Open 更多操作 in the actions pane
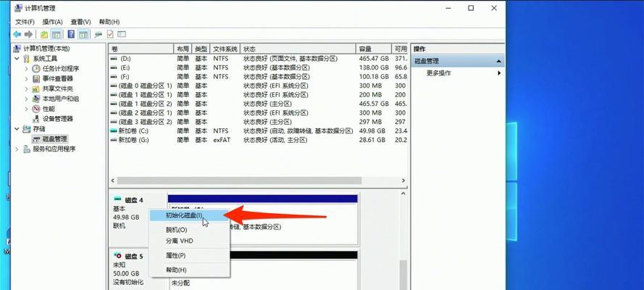 click(457, 73)
